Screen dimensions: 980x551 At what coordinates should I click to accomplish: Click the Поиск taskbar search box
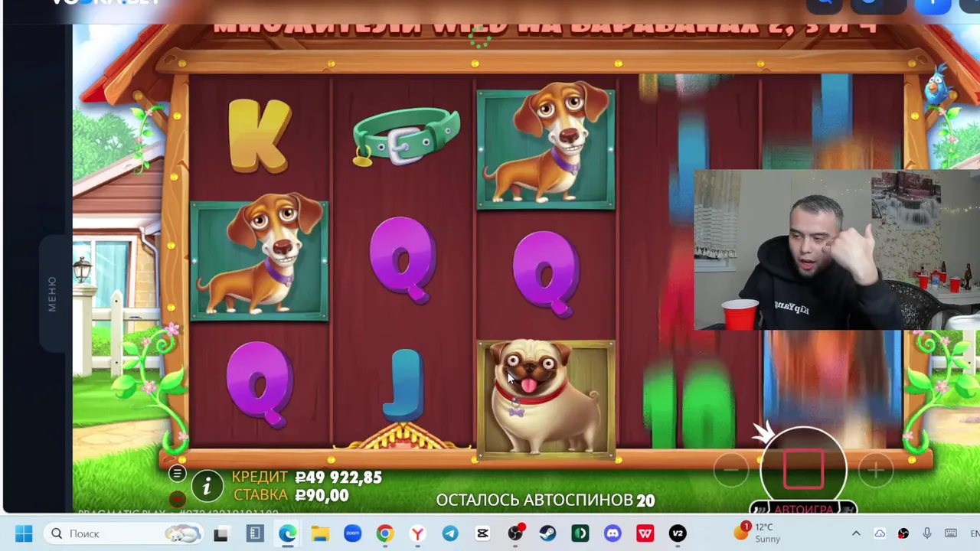click(125, 533)
